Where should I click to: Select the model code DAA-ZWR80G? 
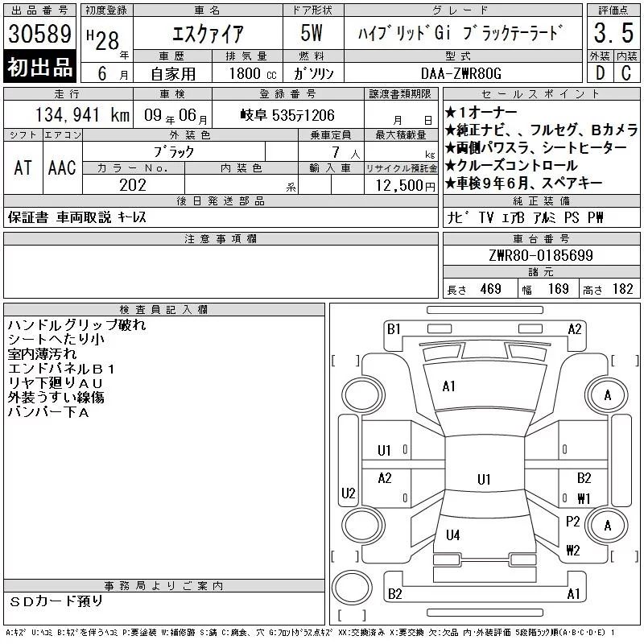tap(463, 73)
